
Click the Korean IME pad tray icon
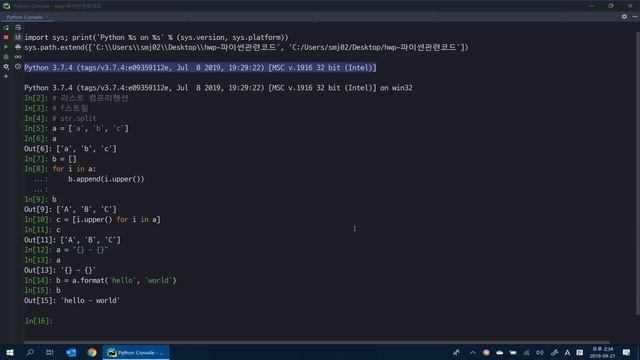tap(580, 352)
